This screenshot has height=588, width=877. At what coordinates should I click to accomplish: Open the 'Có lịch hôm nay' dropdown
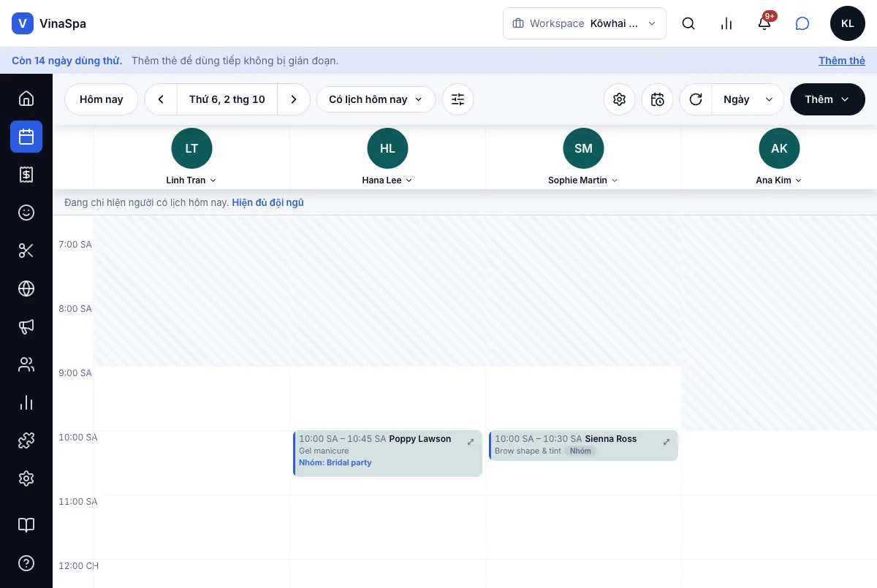376,99
